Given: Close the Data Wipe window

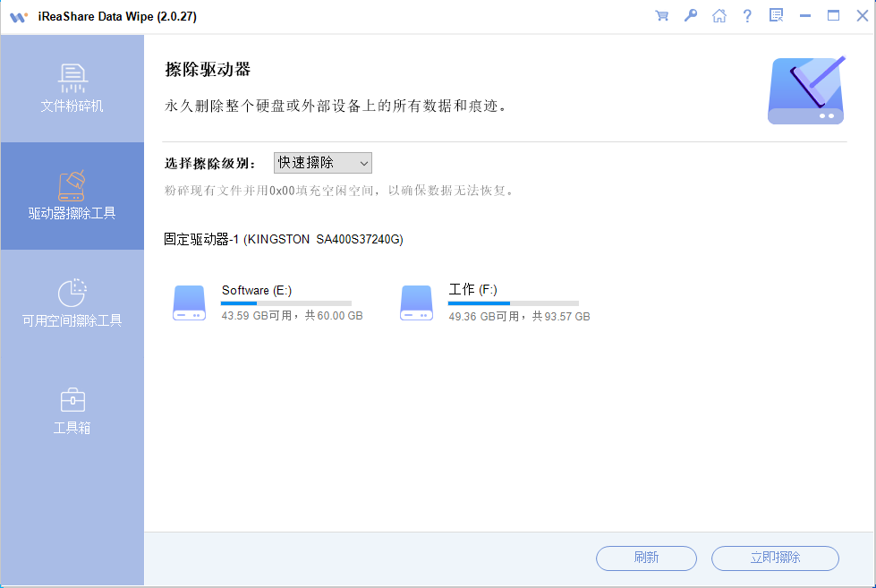Looking at the screenshot, I should pos(863,15).
